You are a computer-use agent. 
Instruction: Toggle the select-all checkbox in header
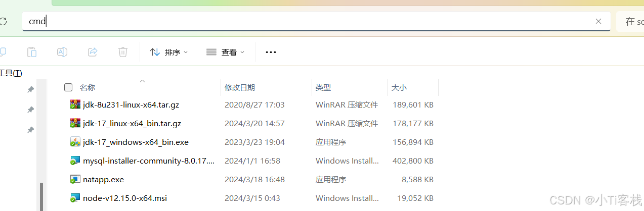tap(68, 87)
